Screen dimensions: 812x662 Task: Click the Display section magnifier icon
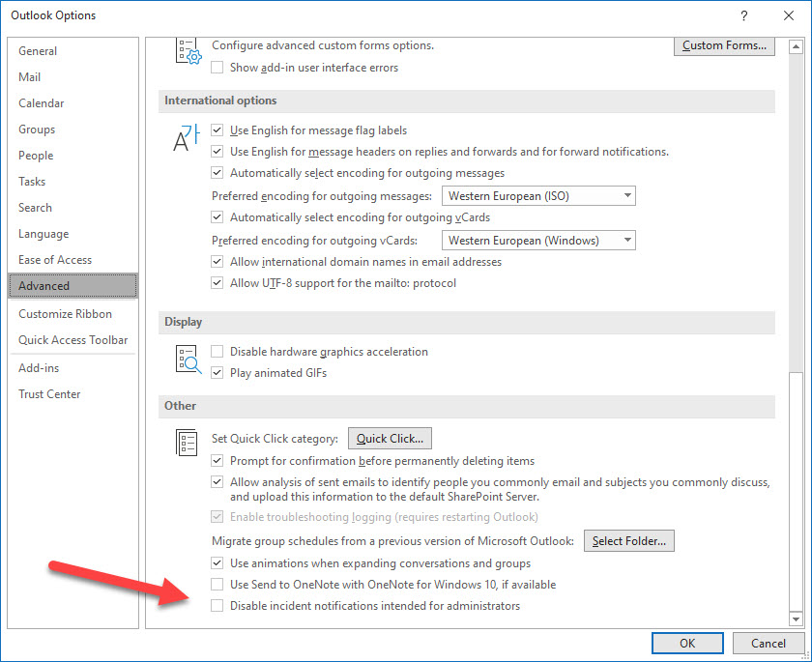(188, 360)
